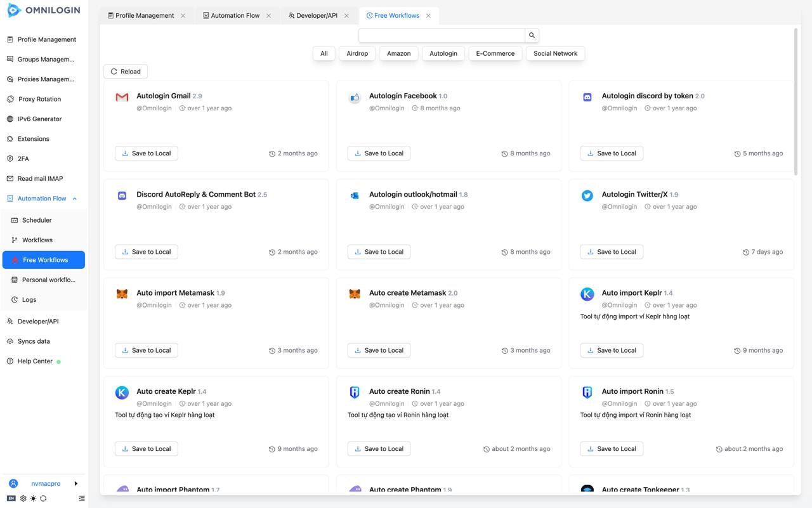Image resolution: width=812 pixels, height=508 pixels.
Task: Filter workflows by All
Action: coord(324,54)
